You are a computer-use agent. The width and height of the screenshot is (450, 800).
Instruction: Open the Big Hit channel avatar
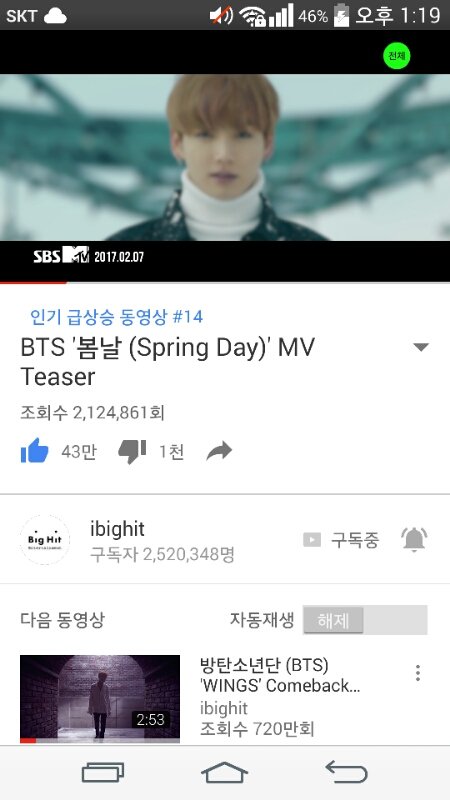point(45,540)
